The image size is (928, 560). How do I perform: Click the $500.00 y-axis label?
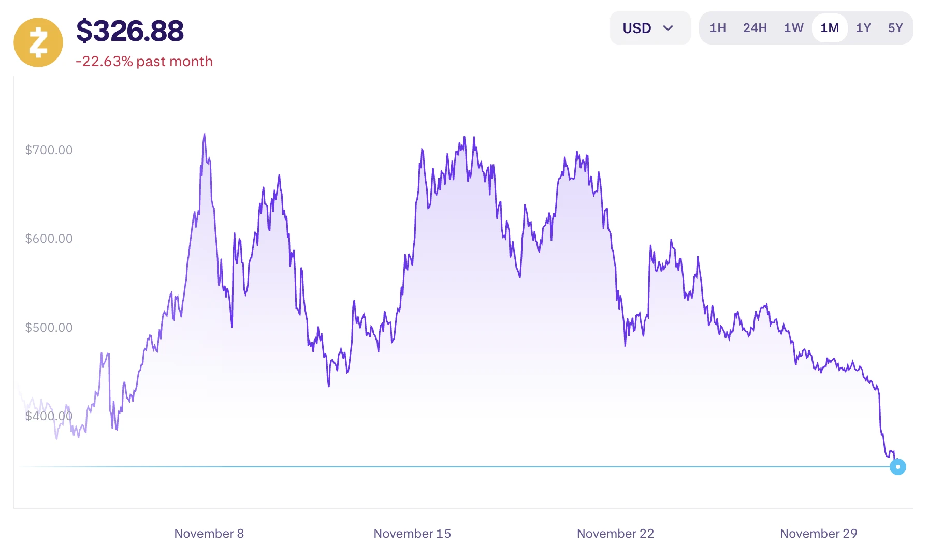[x=49, y=328]
